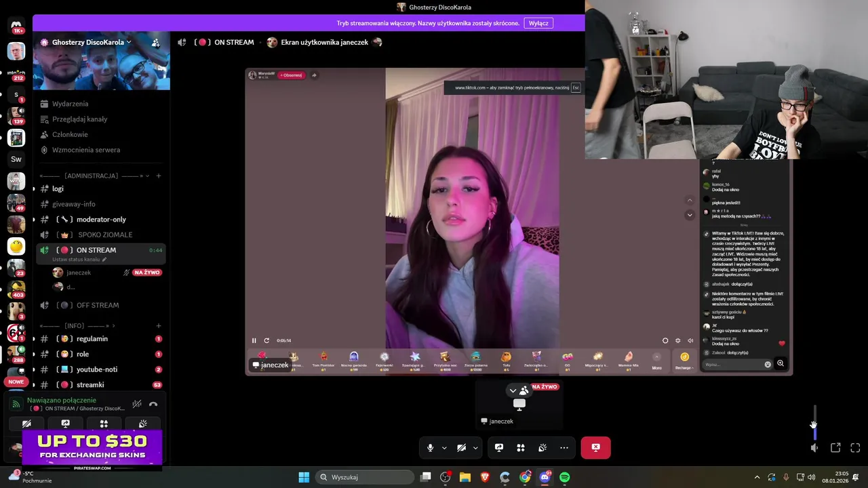Image resolution: width=868 pixels, height=488 pixels.
Task: Open the giveaway-info channel
Action: coord(101,204)
